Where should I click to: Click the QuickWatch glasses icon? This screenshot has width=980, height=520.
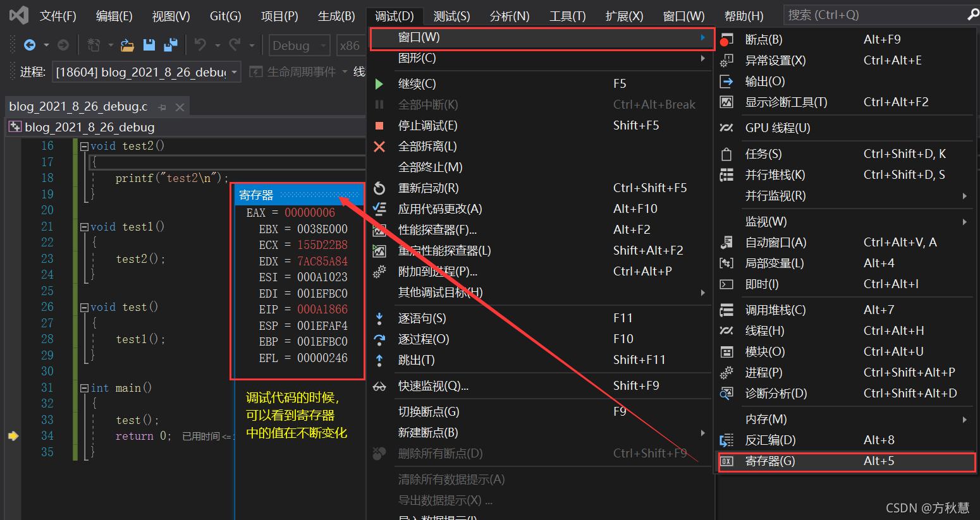[379, 386]
